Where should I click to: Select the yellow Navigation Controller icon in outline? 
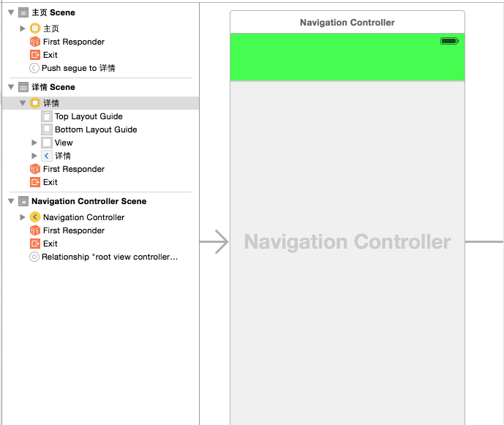pyautogui.click(x=34, y=217)
